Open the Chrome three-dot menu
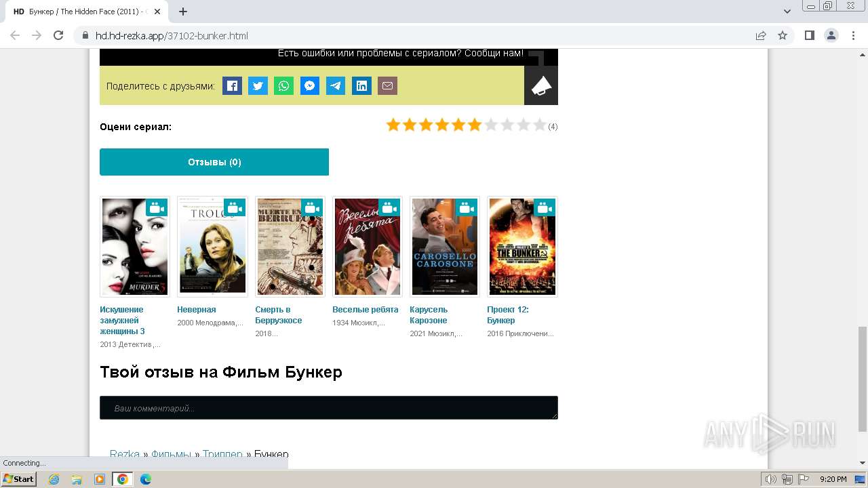Viewport: 868px width, 488px height. 853,35
